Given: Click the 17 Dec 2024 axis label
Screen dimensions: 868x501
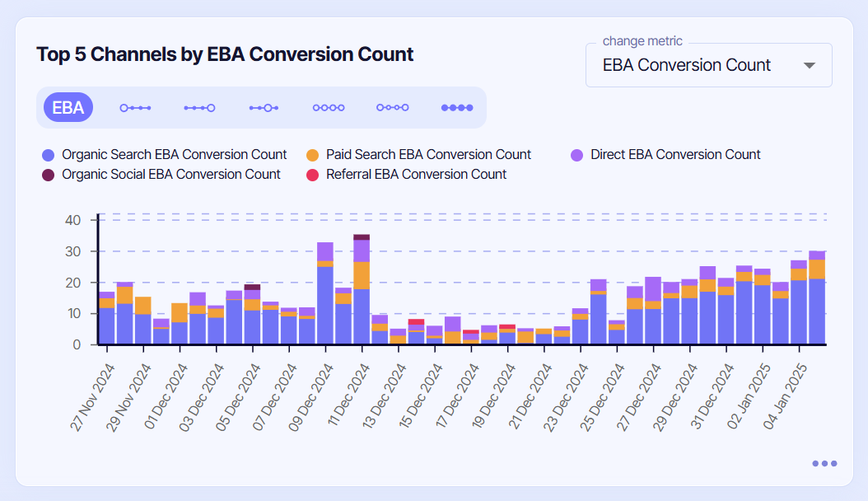Looking at the screenshot, I should pos(457,396).
